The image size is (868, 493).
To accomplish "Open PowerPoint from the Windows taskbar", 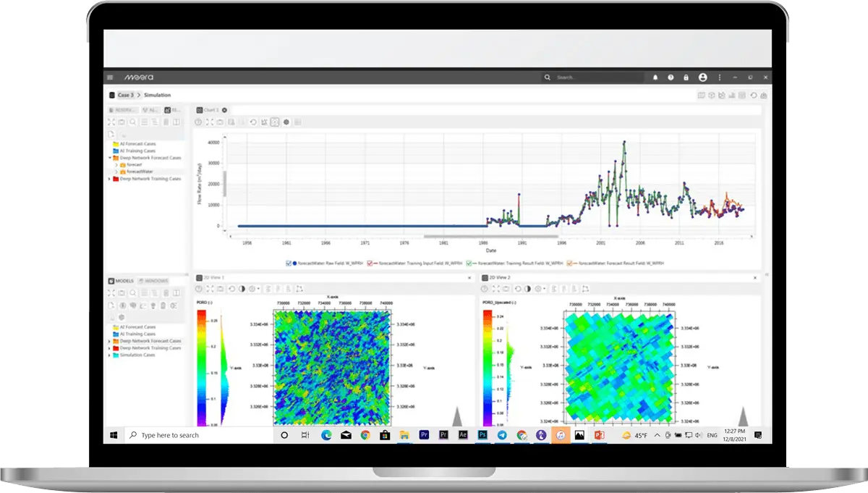I will coord(598,435).
